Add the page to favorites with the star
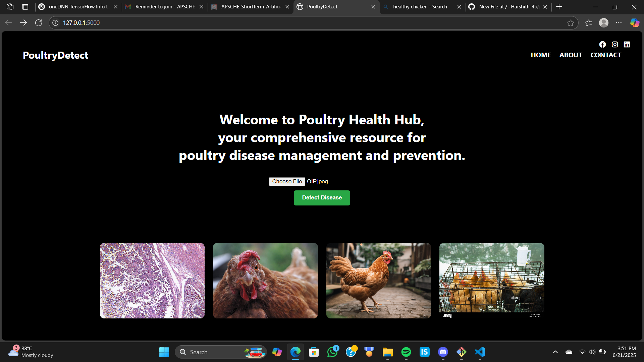The width and height of the screenshot is (644, 362). tap(571, 22)
